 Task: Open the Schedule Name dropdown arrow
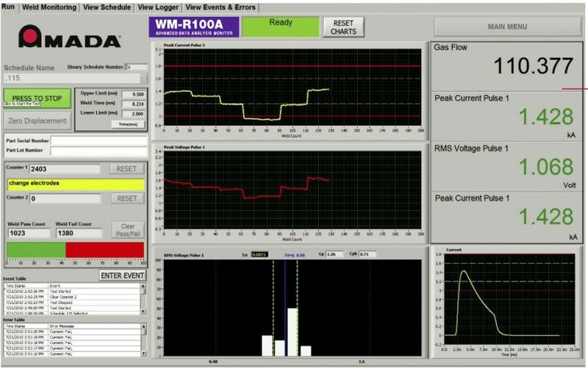tap(143, 78)
